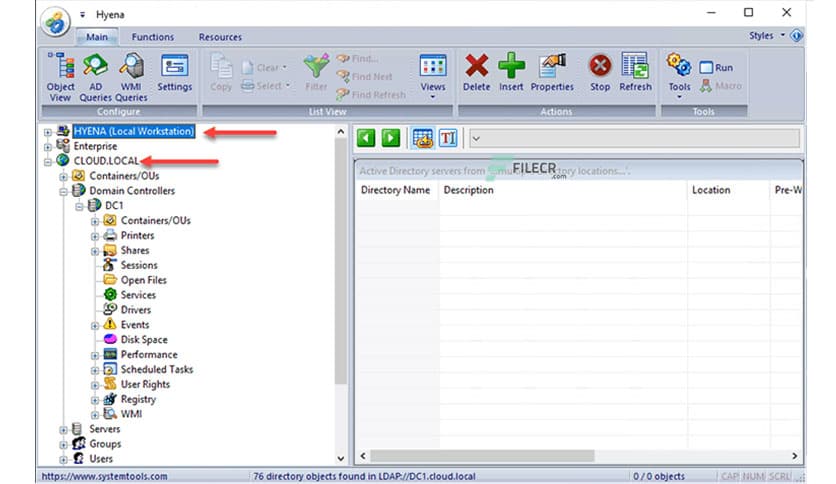Click the Macro button
The image size is (836, 484).
pyautogui.click(x=721, y=85)
